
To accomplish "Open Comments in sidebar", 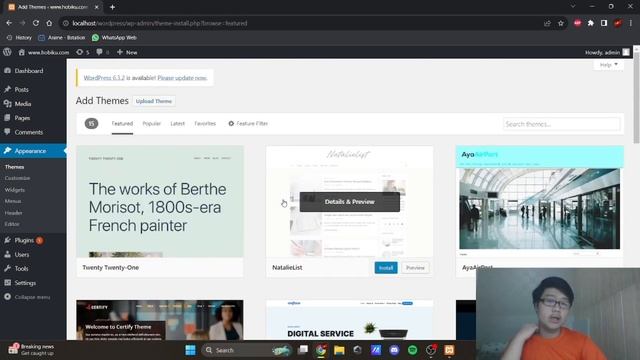I will (29, 132).
